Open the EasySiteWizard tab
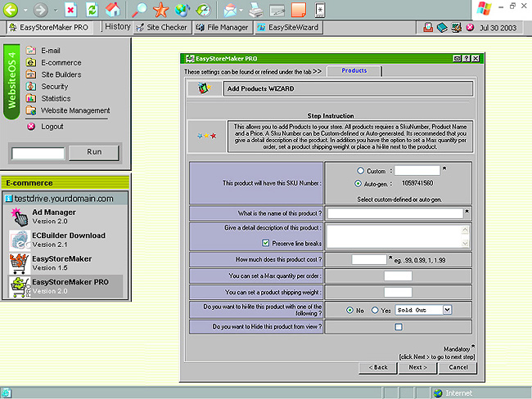 [x=288, y=28]
